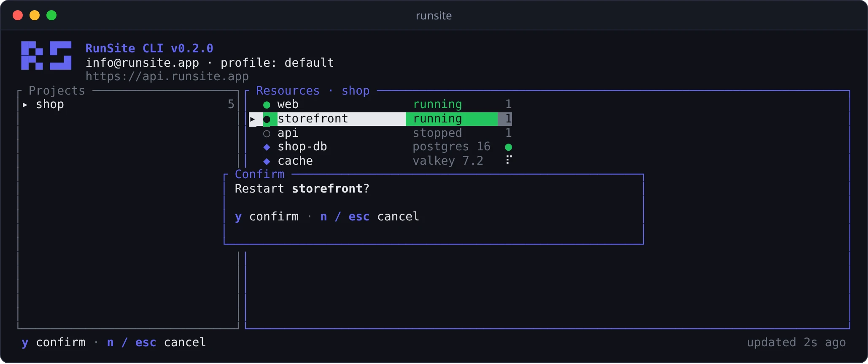Screen dimensions: 868x364
Task: Click the postgres 16 label
Action: pyautogui.click(x=451, y=147)
